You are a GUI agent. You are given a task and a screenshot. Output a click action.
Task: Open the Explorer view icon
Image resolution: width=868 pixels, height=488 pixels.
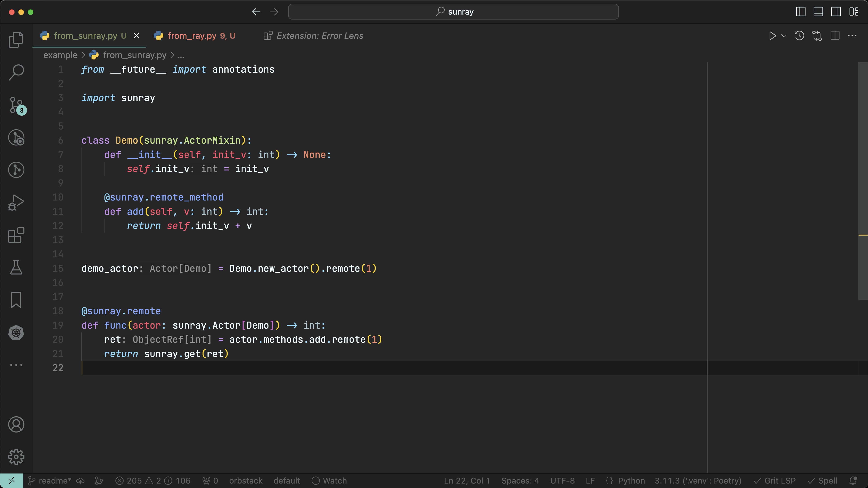16,40
